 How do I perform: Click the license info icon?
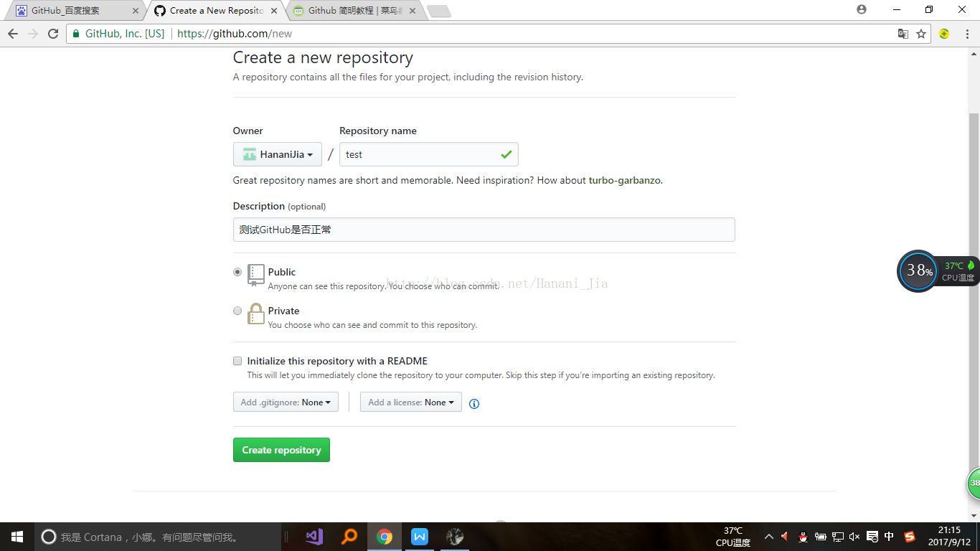[474, 403]
